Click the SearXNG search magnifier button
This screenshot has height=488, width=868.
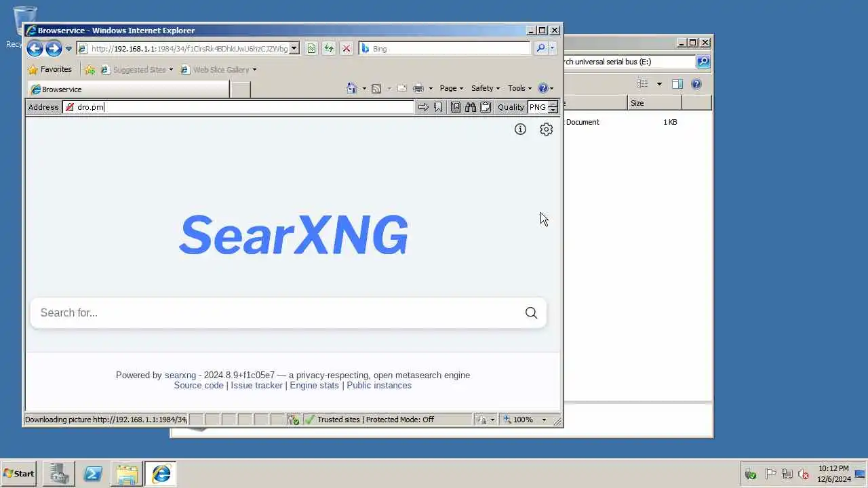tap(531, 312)
